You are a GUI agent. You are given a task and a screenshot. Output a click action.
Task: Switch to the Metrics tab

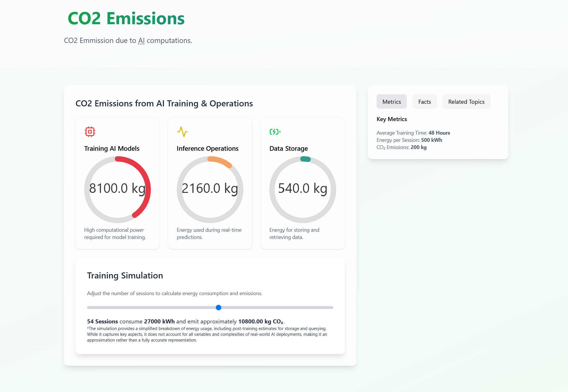pyautogui.click(x=392, y=102)
